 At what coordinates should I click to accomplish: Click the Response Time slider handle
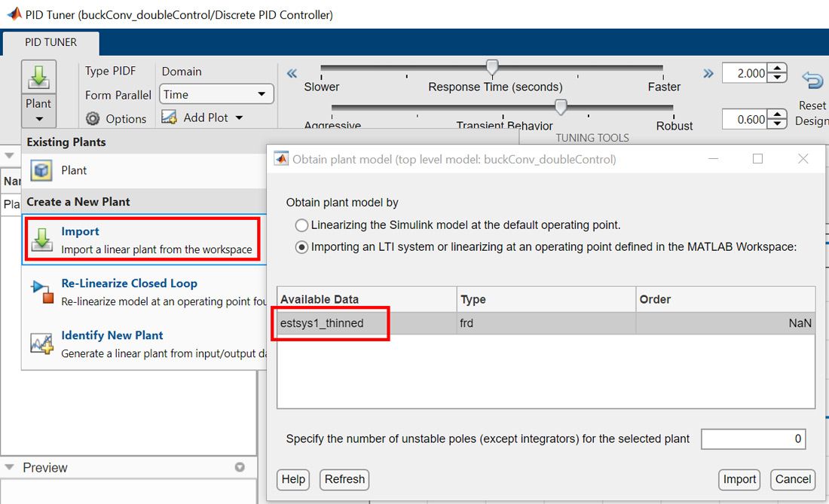[x=492, y=68]
